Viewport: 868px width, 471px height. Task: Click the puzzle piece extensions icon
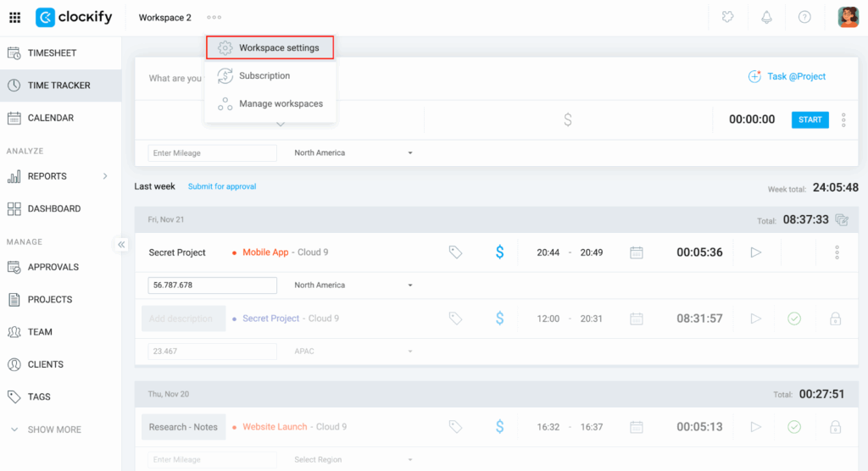point(727,17)
